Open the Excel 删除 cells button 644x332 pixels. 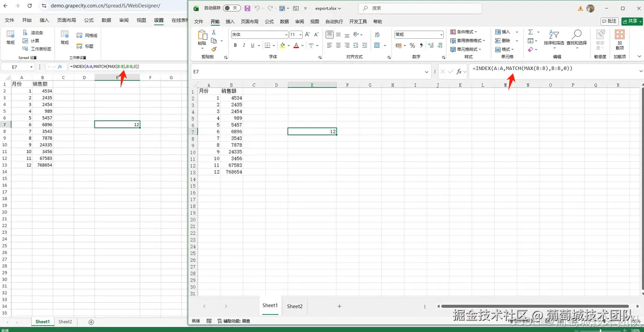[506, 41]
